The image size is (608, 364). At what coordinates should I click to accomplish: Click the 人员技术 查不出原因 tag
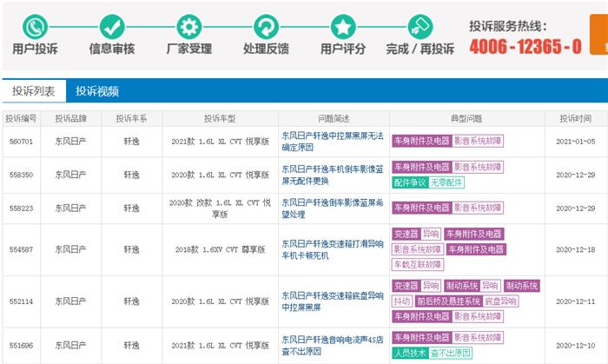point(432,354)
